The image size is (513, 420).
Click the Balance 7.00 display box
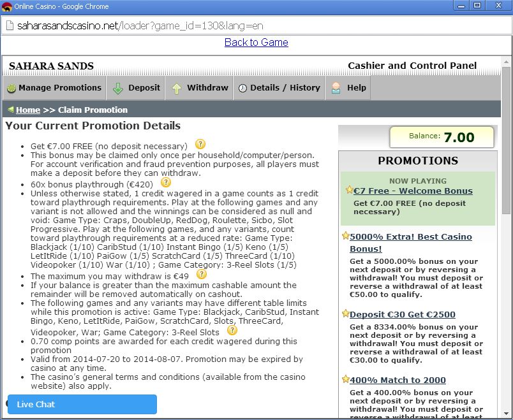coord(442,137)
